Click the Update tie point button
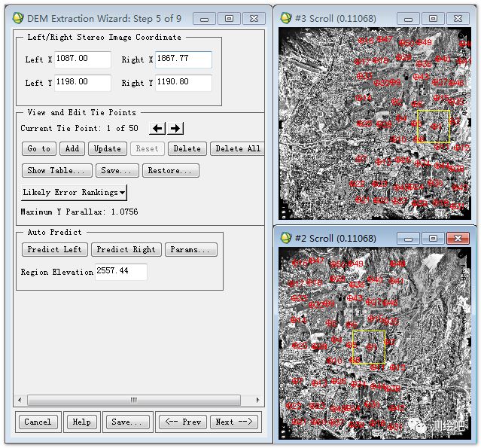The image size is (481, 448). [107, 149]
